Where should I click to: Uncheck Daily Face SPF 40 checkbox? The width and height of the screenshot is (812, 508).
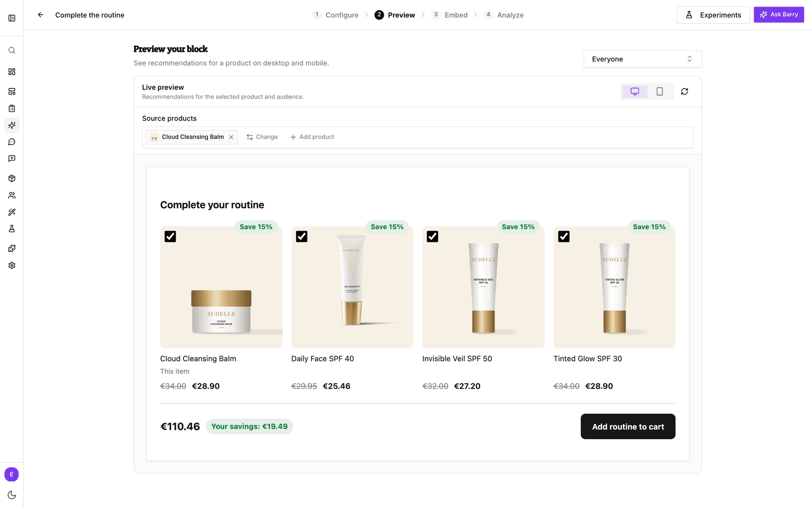[x=301, y=237]
